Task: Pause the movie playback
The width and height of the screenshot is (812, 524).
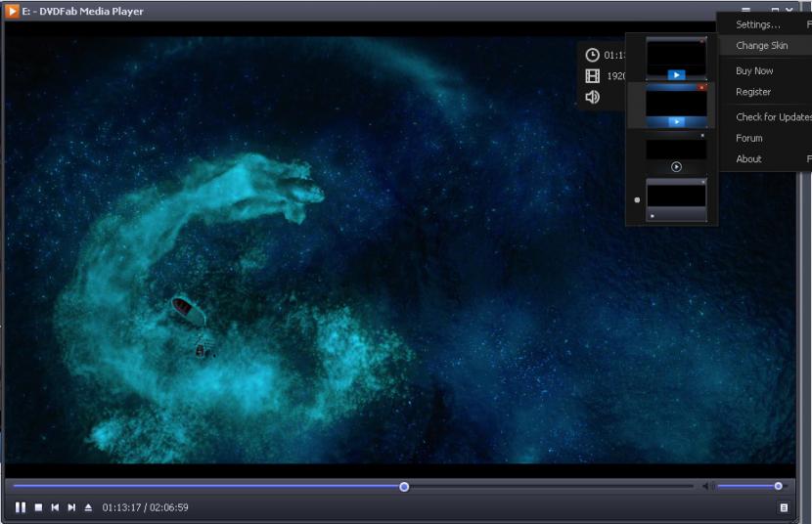Action: (21, 507)
